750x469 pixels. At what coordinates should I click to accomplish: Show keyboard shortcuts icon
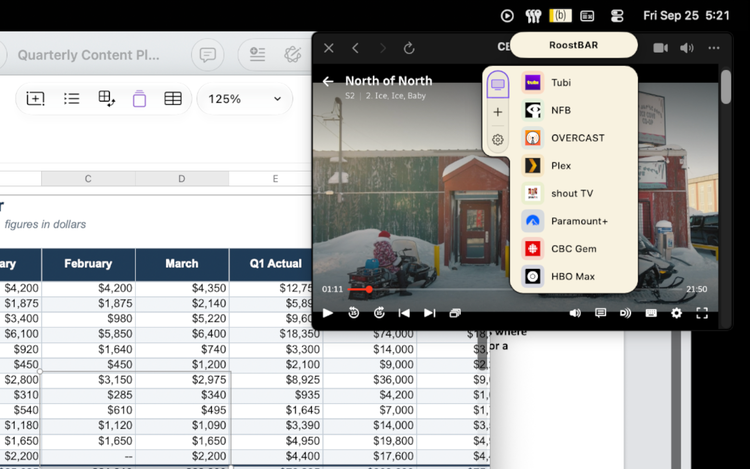click(x=651, y=313)
